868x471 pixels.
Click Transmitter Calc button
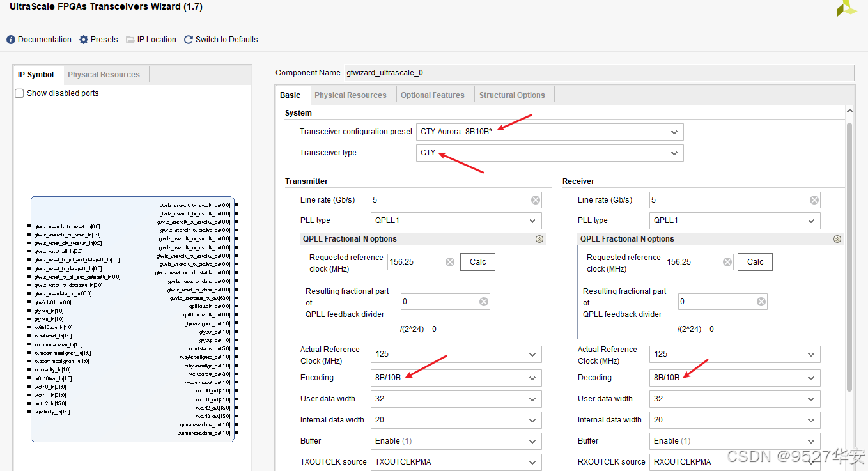tap(478, 262)
